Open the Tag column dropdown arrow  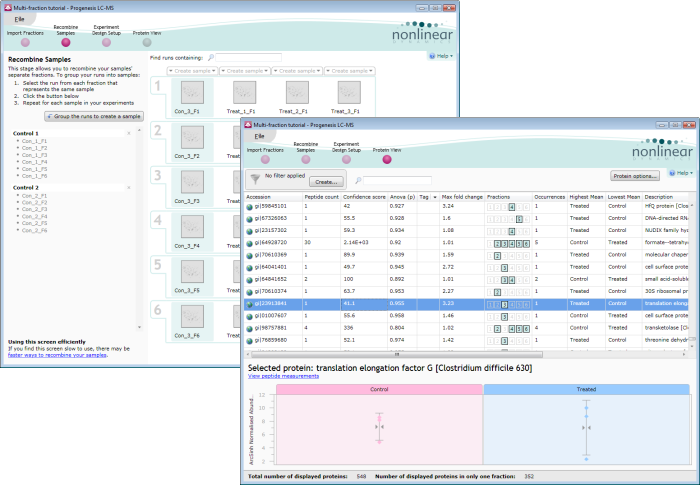[435, 197]
